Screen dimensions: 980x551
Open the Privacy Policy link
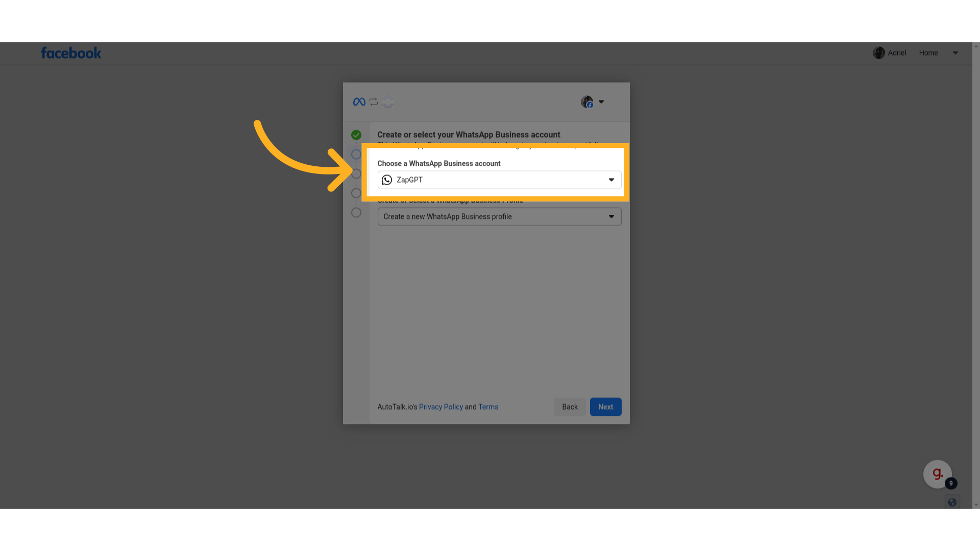[440, 407]
